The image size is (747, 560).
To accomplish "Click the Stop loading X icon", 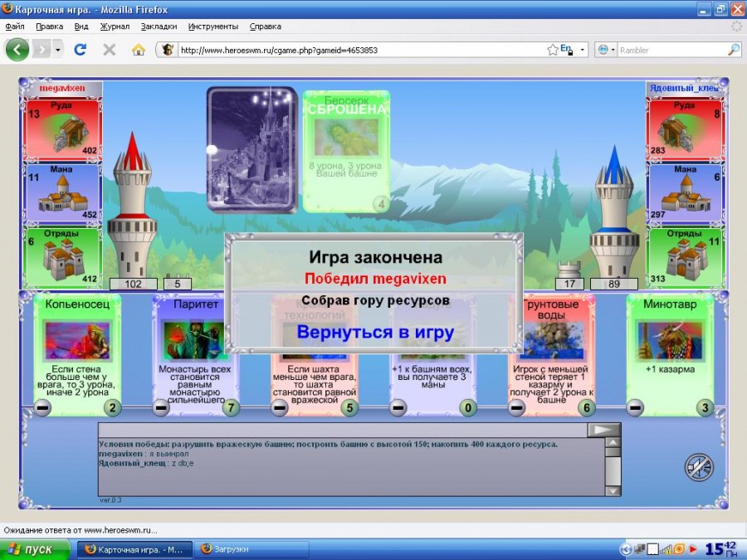I will tap(109, 50).
